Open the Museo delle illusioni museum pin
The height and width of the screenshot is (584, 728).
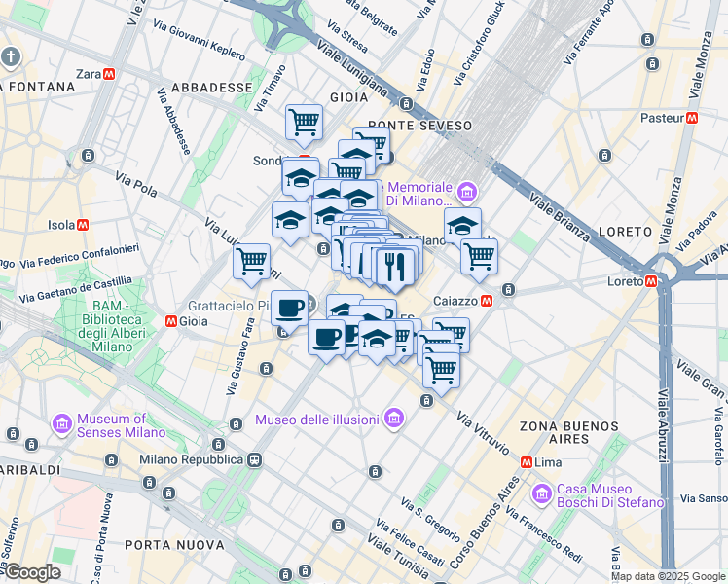394,419
